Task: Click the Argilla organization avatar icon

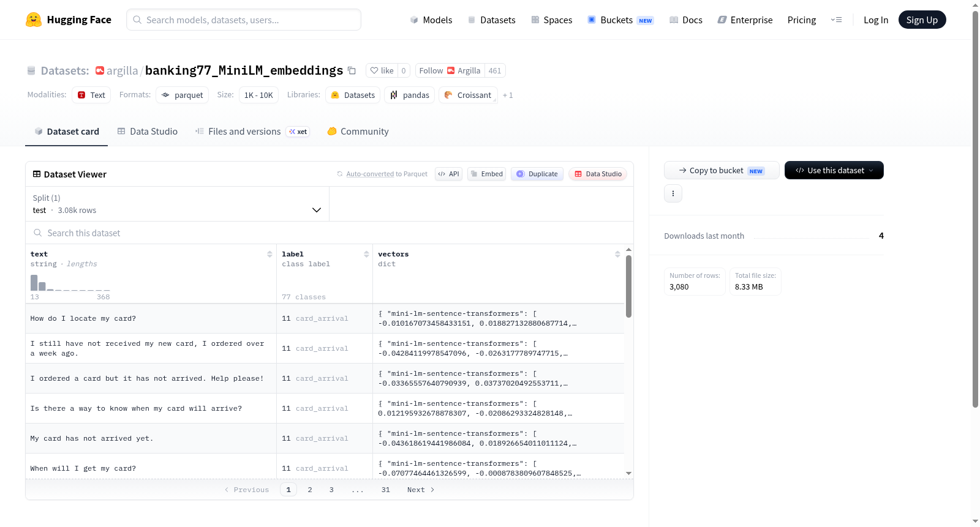Action: [x=100, y=70]
